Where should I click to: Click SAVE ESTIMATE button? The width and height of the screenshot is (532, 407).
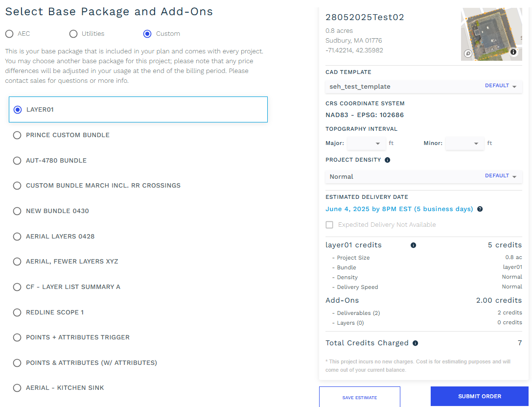tap(360, 397)
